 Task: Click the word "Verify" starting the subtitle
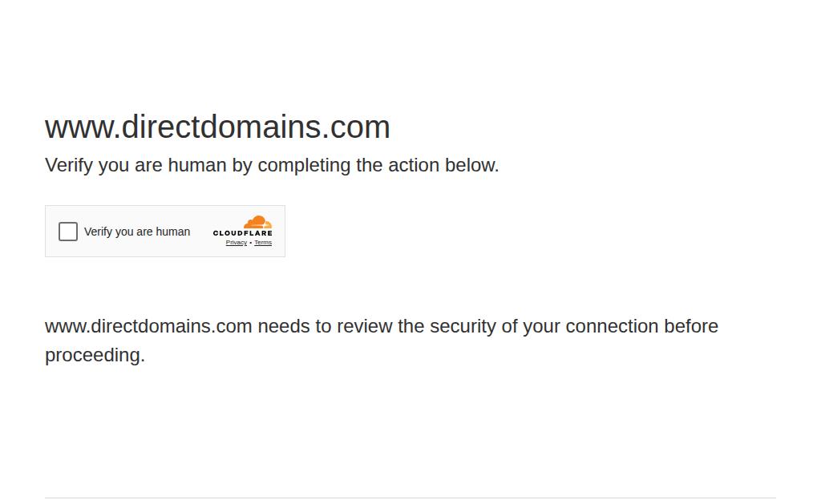pyautogui.click(x=69, y=165)
